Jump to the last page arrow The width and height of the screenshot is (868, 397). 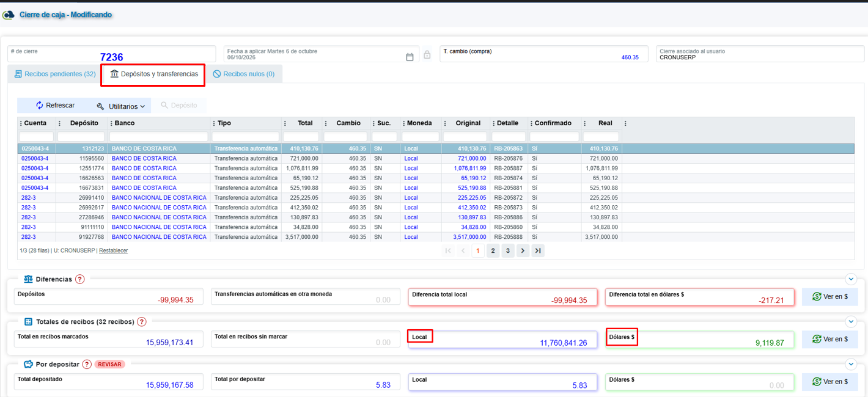[537, 250]
